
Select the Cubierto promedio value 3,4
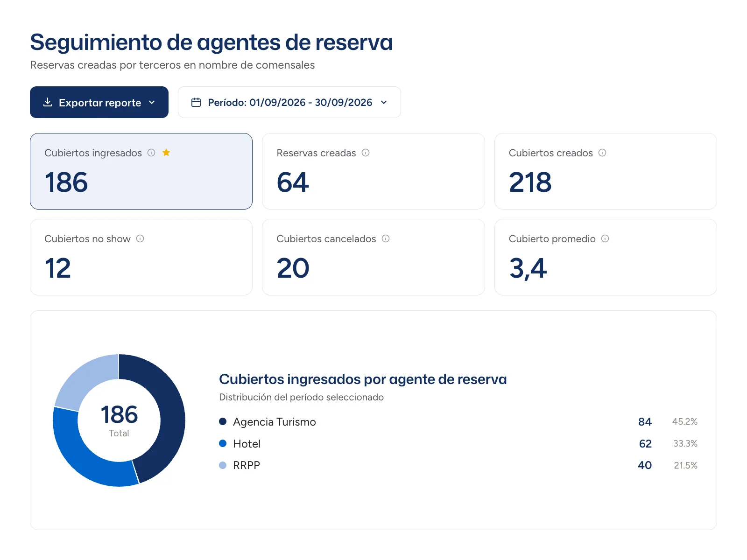528,269
